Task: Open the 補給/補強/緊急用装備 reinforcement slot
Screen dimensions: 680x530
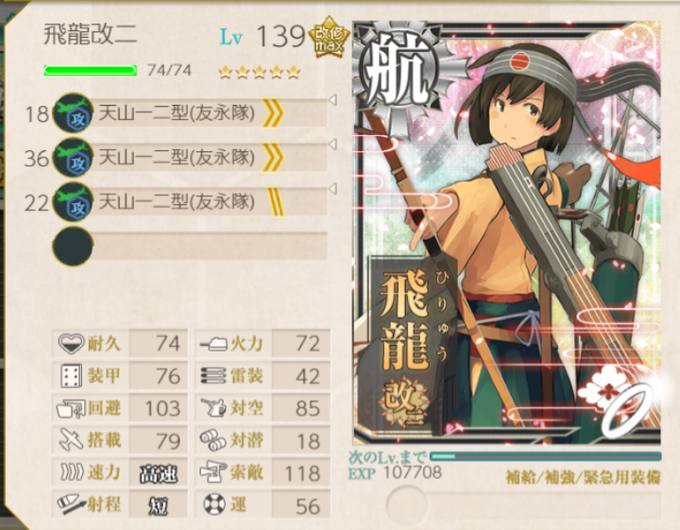Action: pos(583,478)
